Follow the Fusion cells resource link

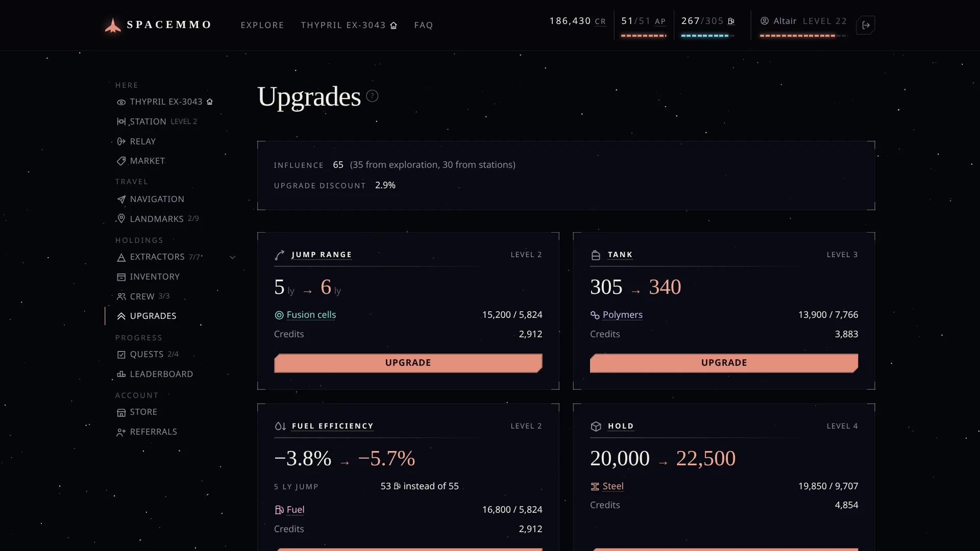(x=311, y=315)
